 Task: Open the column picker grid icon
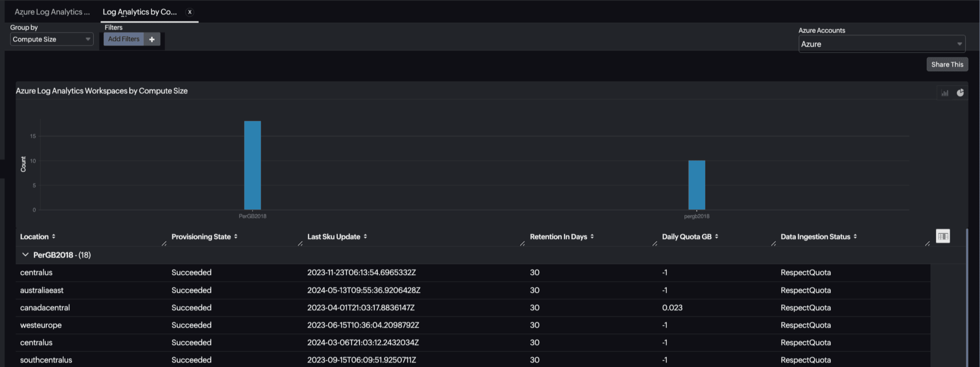pos(943,236)
